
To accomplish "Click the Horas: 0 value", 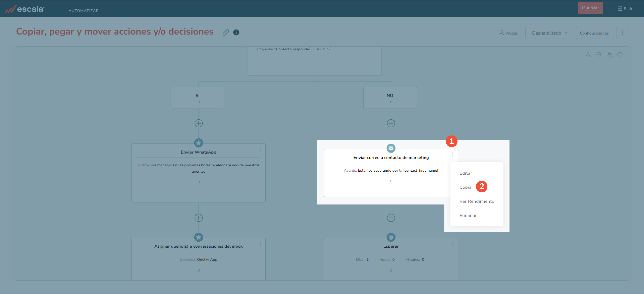I will 387,259.
